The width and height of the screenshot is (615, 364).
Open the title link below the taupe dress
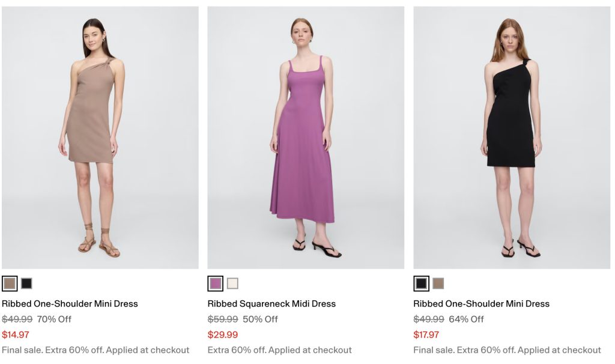coord(70,304)
